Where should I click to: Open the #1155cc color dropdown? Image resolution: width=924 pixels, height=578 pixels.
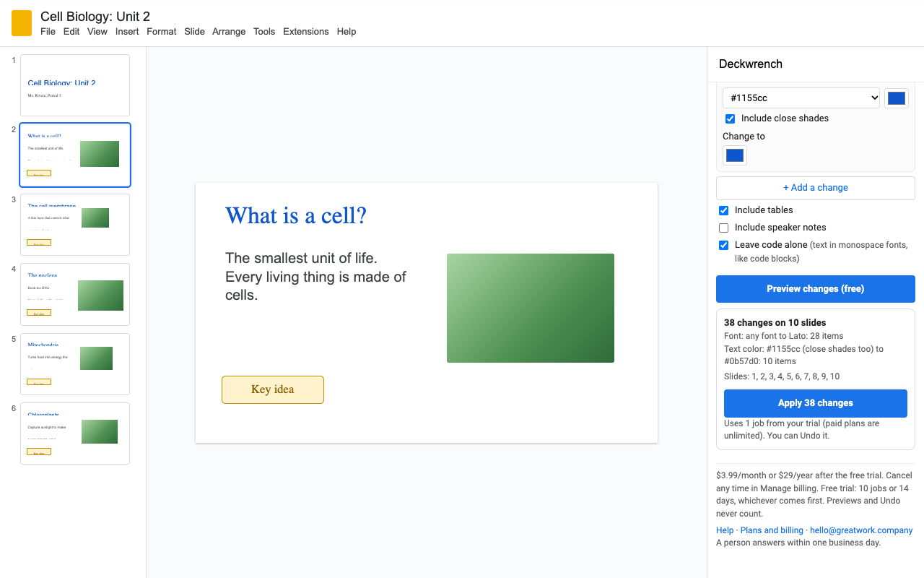(801, 98)
